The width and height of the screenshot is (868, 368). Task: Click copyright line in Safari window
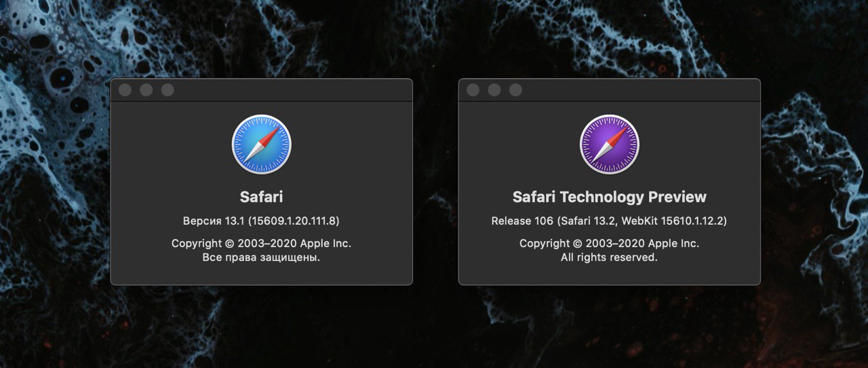click(x=261, y=243)
